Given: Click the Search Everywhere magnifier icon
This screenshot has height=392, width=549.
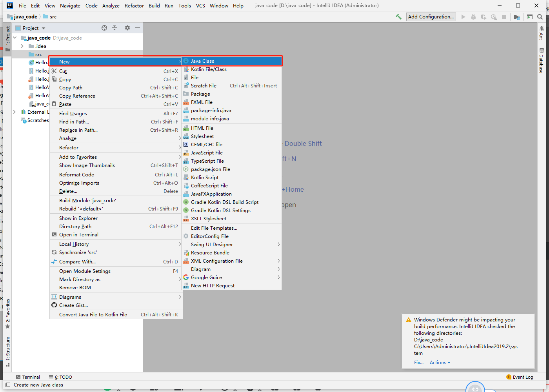Looking at the screenshot, I should 540,17.
